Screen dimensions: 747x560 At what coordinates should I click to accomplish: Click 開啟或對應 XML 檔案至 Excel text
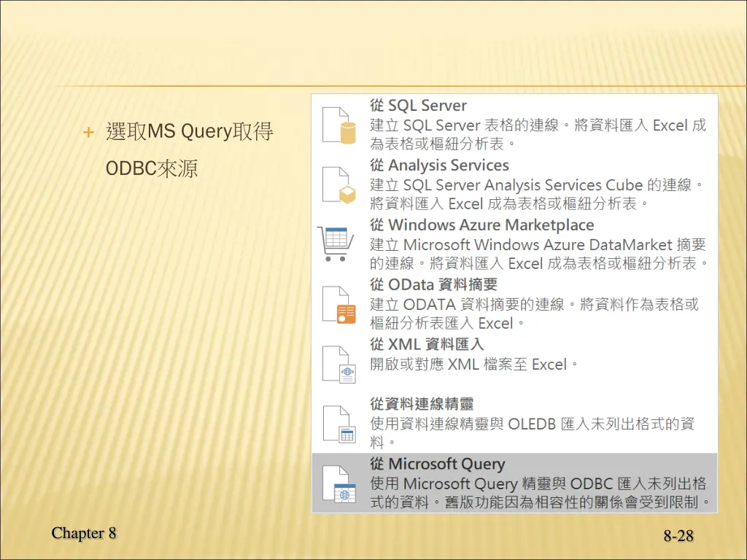[x=474, y=365]
